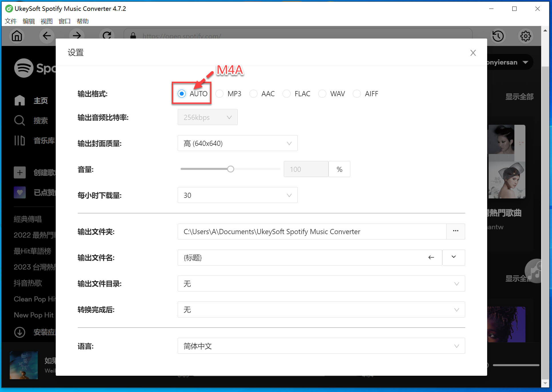This screenshot has width=552, height=392.
Task: Open the 窗口 menu
Action: (65, 21)
